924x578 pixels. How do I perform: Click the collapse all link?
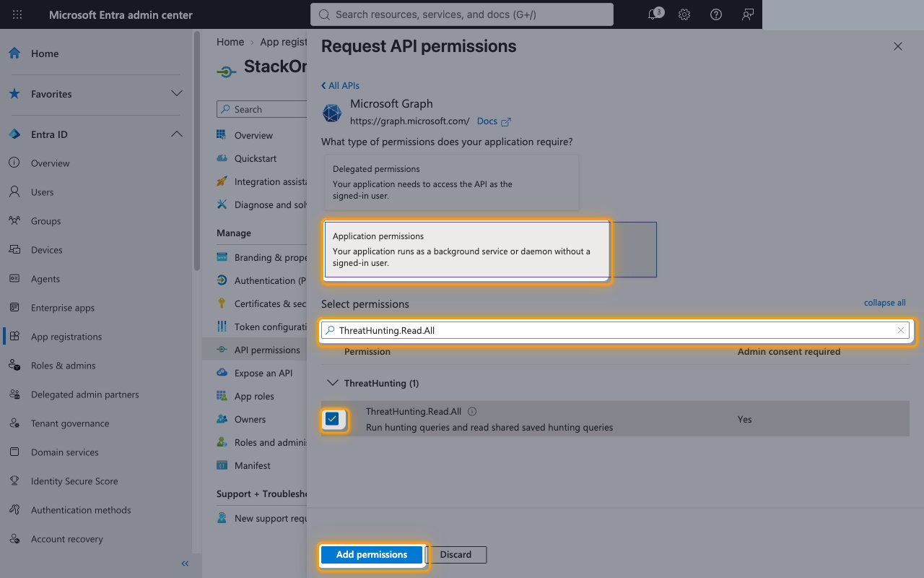[x=885, y=303]
